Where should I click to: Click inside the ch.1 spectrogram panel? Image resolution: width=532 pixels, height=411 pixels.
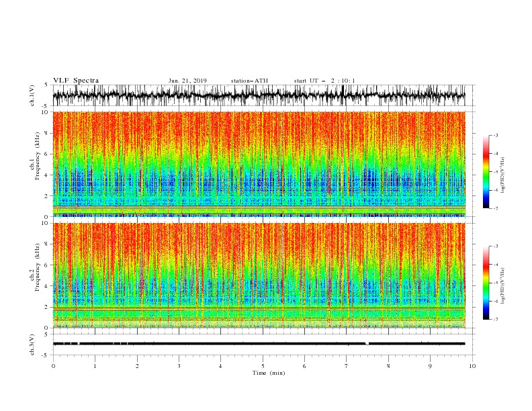(259, 164)
